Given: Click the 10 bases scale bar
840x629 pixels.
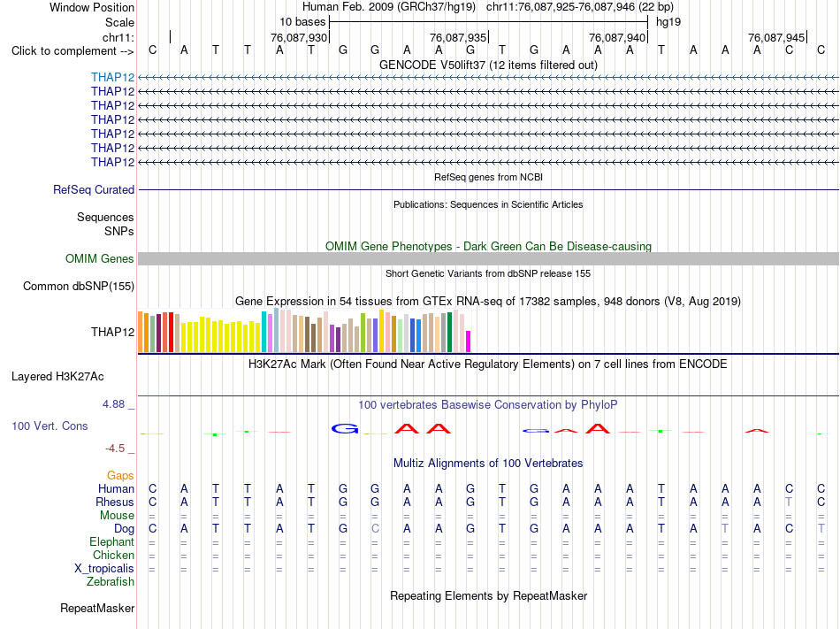Looking at the screenshot, I should pos(489,22).
